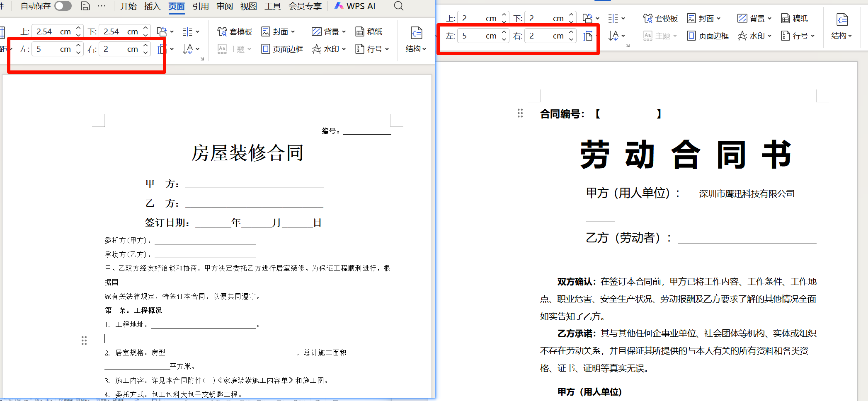The height and width of the screenshot is (401, 868).
Task: Click page orientation icon in left window
Action: point(162,31)
